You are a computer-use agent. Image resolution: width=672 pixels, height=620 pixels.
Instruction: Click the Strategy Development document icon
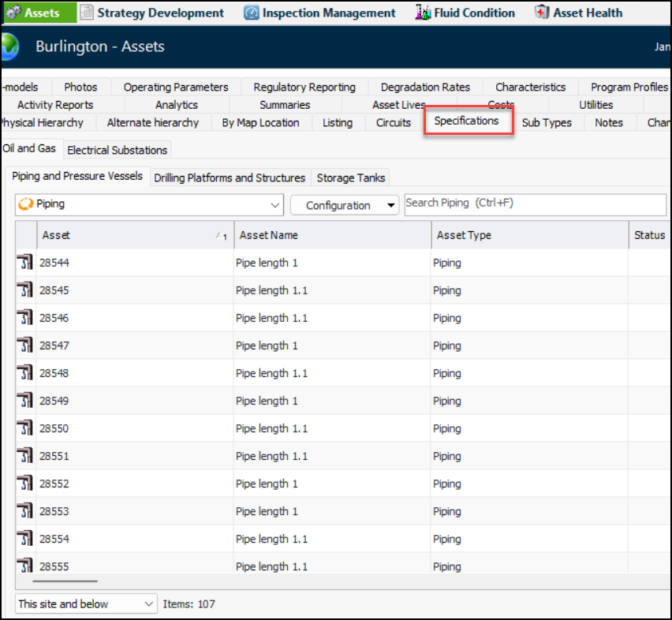pyautogui.click(x=87, y=13)
